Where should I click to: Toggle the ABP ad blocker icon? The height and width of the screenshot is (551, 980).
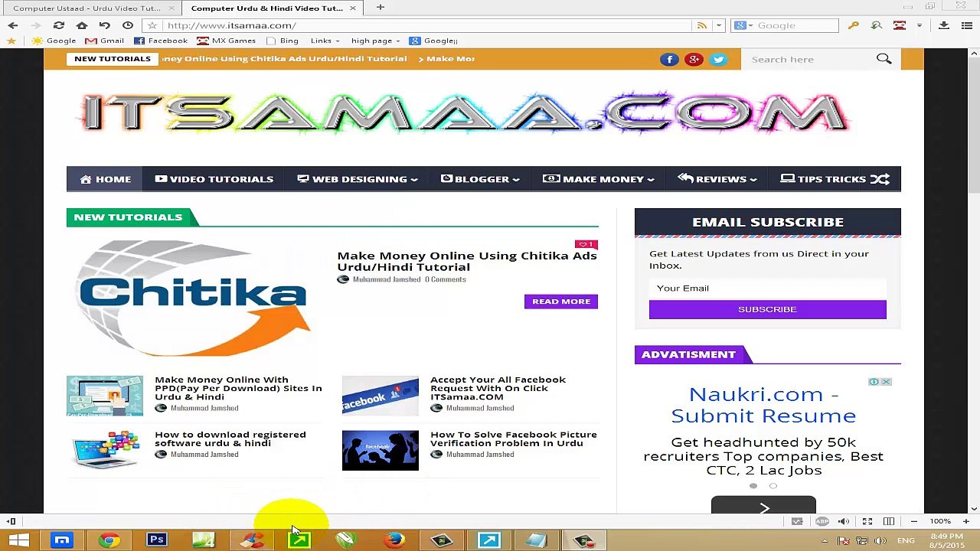822,521
